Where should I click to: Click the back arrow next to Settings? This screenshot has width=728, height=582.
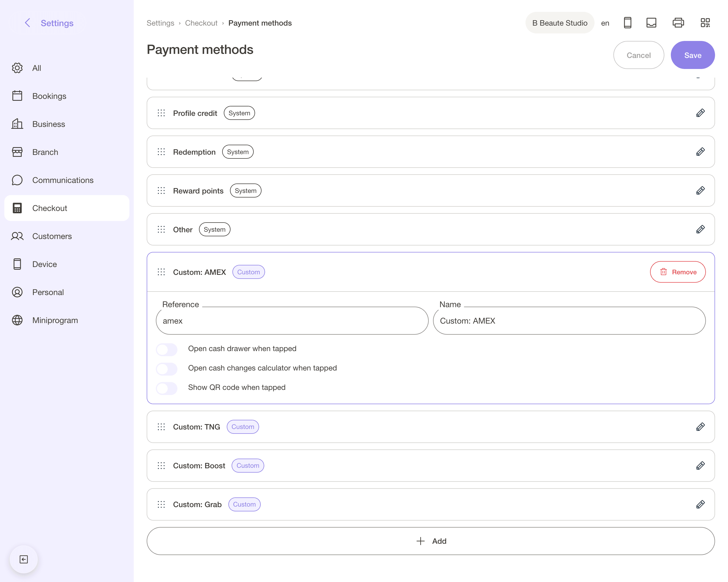[x=28, y=23]
